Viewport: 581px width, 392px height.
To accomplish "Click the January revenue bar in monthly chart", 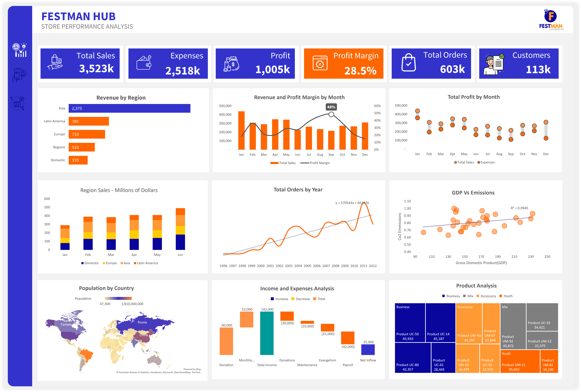I will [x=241, y=130].
